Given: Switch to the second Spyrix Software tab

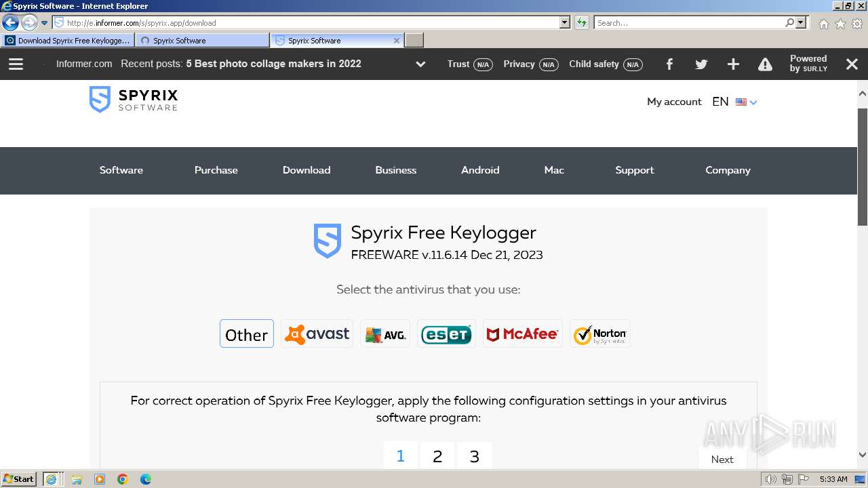Looking at the screenshot, I should [x=202, y=41].
